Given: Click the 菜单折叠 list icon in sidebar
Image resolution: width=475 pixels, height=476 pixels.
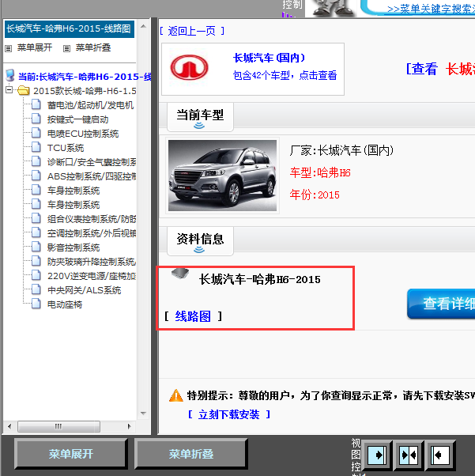Looking at the screenshot, I should pyautogui.click(x=66, y=48).
